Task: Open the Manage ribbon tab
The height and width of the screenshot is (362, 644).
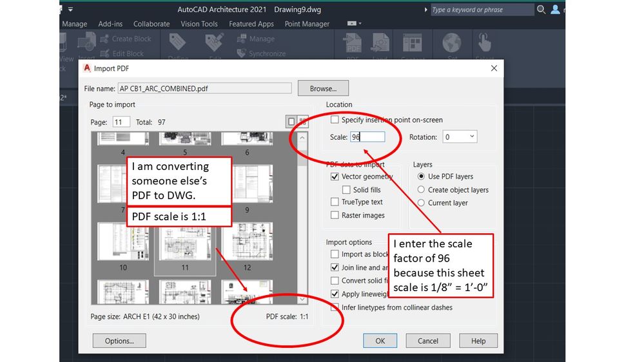Action: [x=74, y=24]
